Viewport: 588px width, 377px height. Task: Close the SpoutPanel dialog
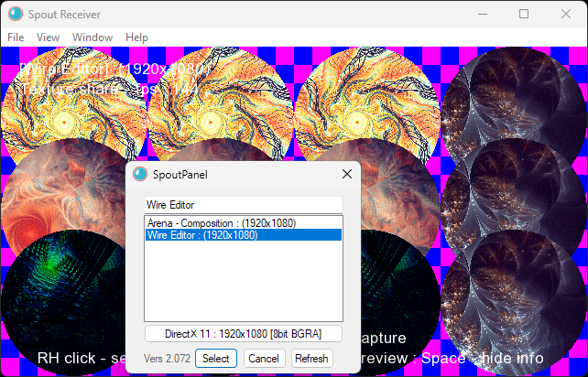pos(347,174)
